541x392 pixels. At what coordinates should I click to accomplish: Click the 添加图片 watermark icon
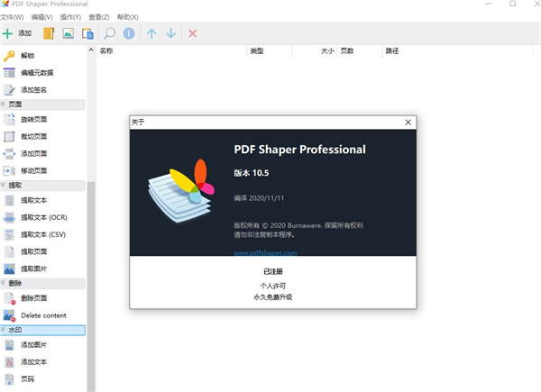click(x=9, y=345)
